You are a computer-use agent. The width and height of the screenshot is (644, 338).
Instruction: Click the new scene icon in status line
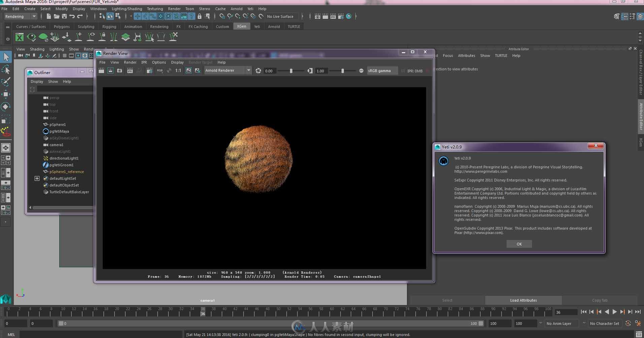coord(49,16)
